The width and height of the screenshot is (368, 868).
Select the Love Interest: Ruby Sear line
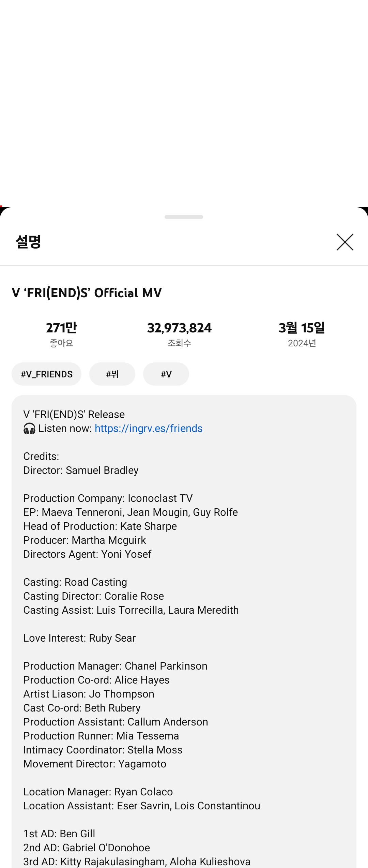[x=79, y=638]
